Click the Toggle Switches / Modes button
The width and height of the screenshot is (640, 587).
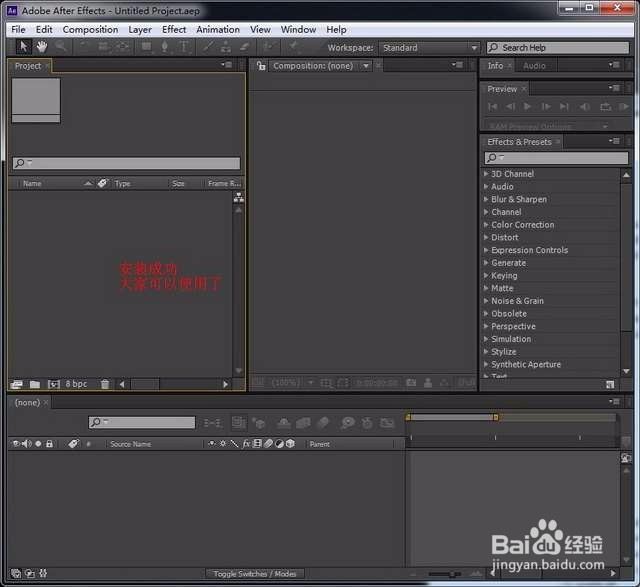(x=255, y=574)
